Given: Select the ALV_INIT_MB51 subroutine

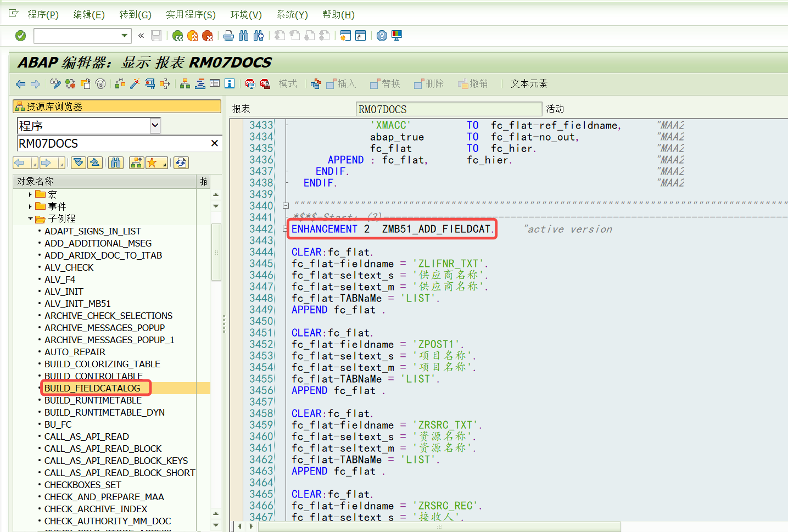Looking at the screenshot, I should click(77, 304).
